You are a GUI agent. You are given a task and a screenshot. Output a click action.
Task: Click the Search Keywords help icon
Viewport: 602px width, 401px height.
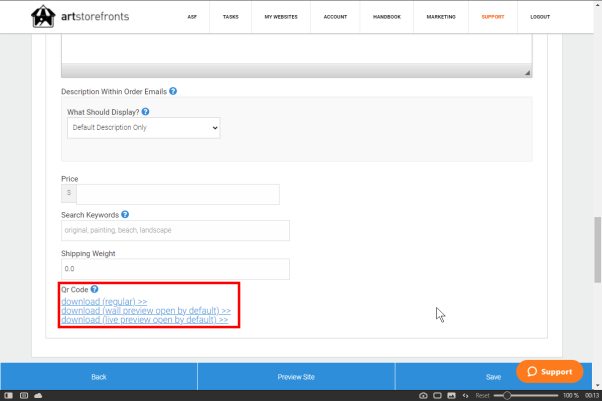[125, 214]
